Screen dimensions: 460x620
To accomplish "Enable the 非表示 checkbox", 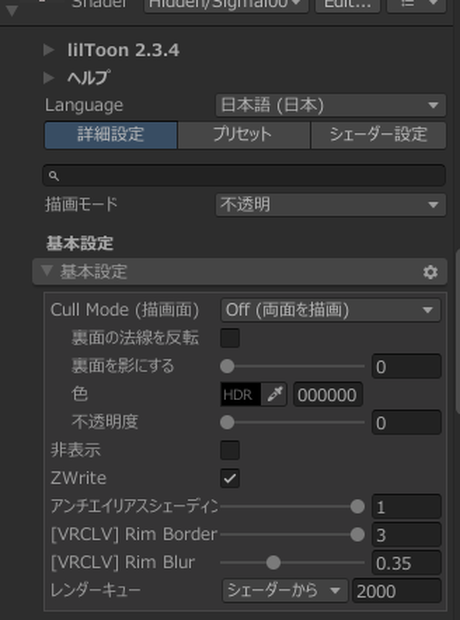I will pyautogui.click(x=230, y=450).
